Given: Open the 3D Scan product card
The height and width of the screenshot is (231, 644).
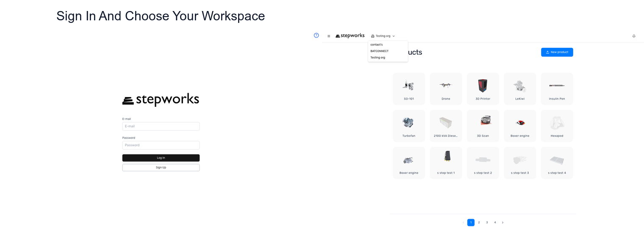Looking at the screenshot, I should [483, 126].
